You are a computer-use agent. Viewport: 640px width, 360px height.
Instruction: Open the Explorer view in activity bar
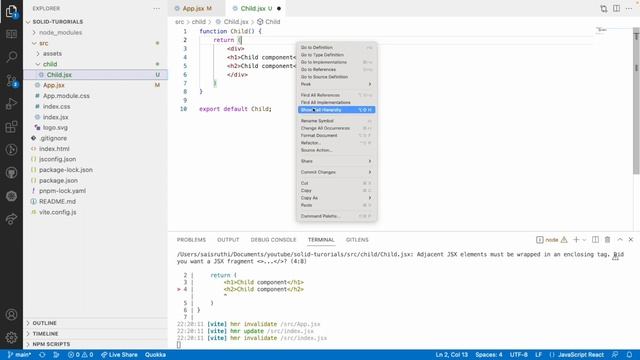click(x=11, y=11)
